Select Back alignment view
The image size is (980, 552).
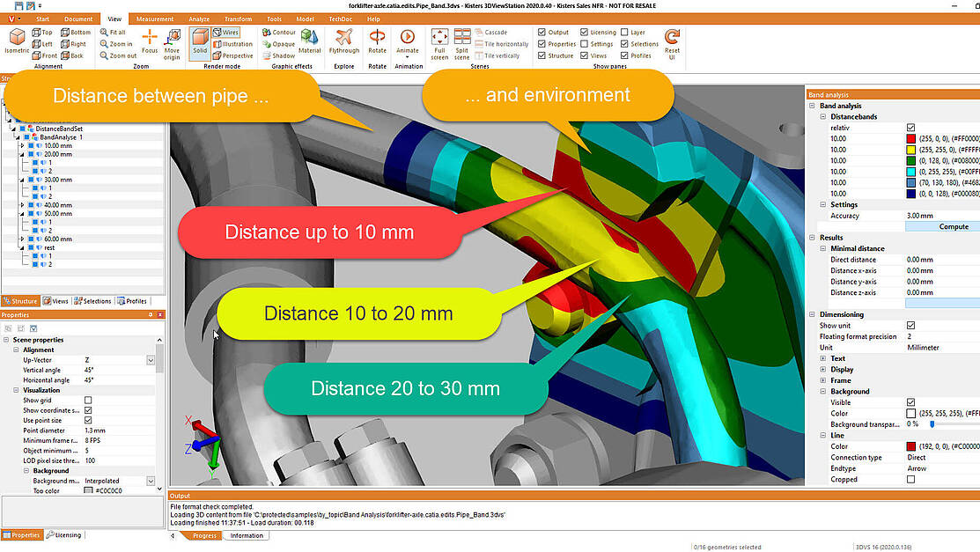72,55
